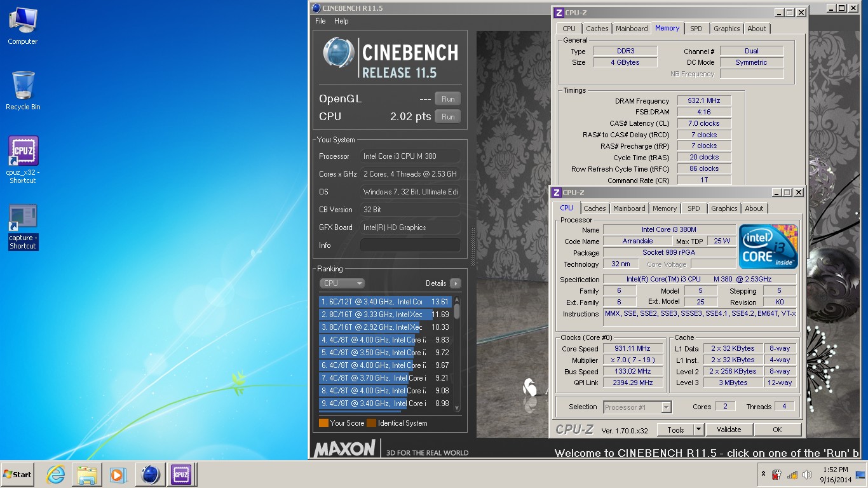This screenshot has width=868, height=488.
Task: Click the Cinebench sphere logo
Action: 339,53
